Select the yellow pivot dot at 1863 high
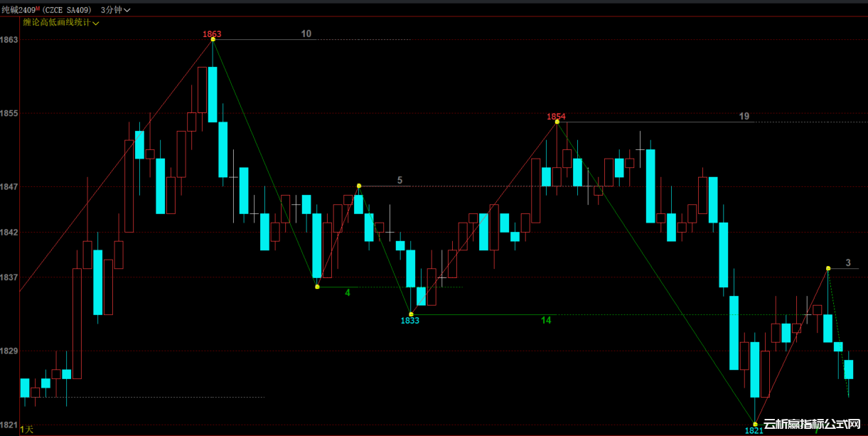 pos(213,39)
